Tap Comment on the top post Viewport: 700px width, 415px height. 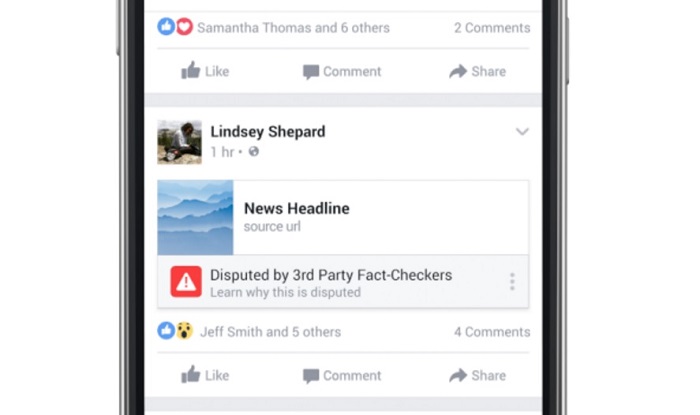(x=342, y=71)
